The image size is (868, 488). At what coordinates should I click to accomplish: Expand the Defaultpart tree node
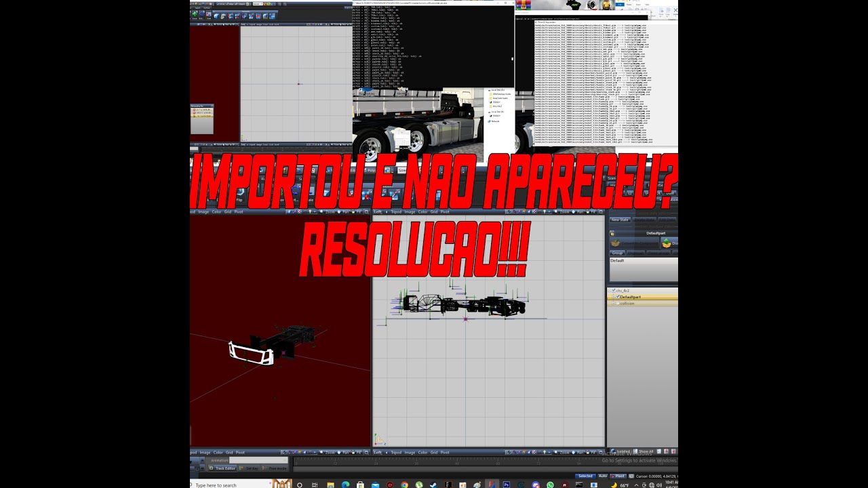[x=613, y=297]
